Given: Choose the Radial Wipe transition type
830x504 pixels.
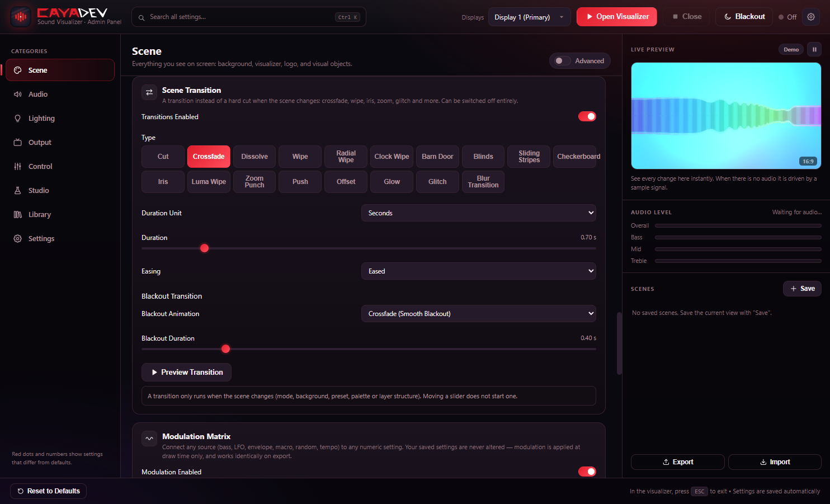Looking at the screenshot, I should (x=346, y=157).
